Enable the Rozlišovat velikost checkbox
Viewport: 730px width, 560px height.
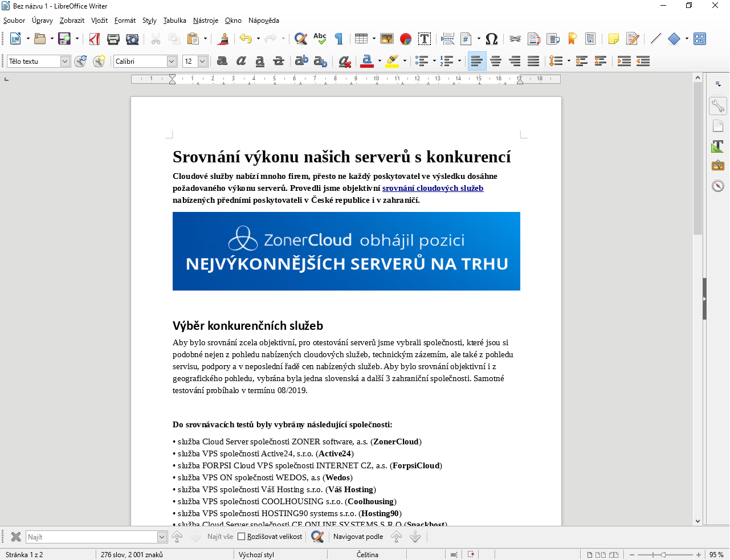pyautogui.click(x=242, y=537)
